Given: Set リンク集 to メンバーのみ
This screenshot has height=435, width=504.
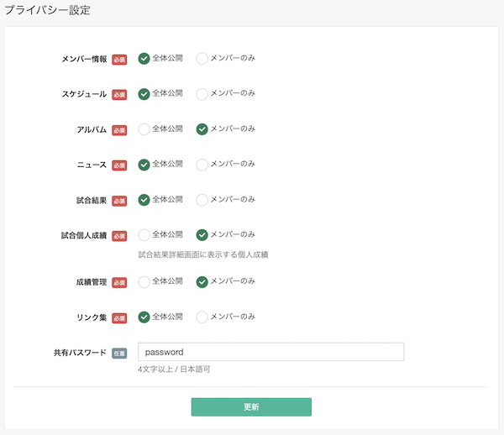Looking at the screenshot, I should click(202, 317).
